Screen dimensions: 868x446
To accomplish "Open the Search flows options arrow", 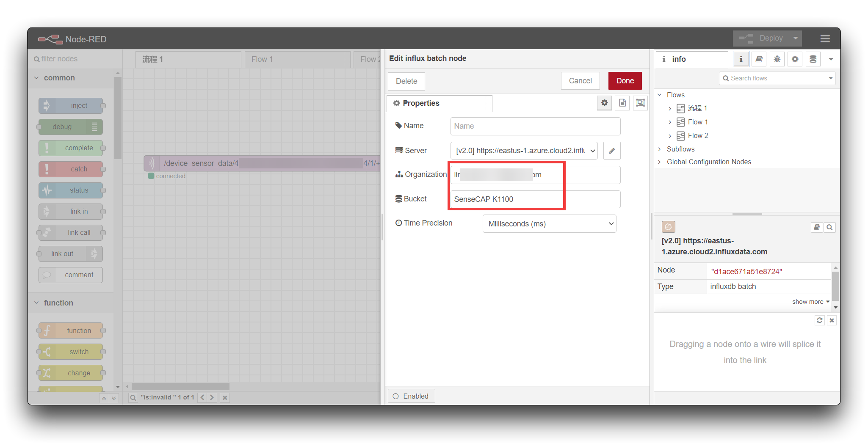I will (831, 78).
